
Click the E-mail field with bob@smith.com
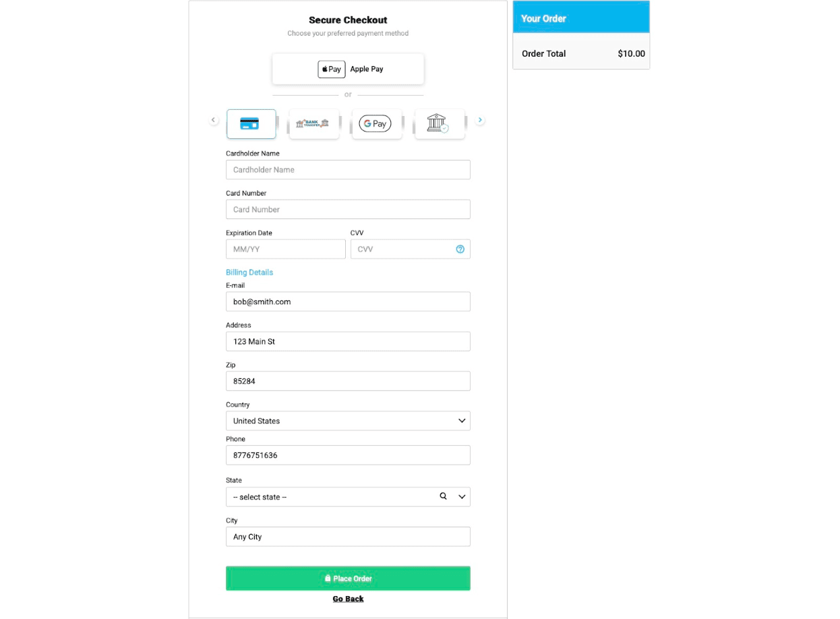pos(348,301)
